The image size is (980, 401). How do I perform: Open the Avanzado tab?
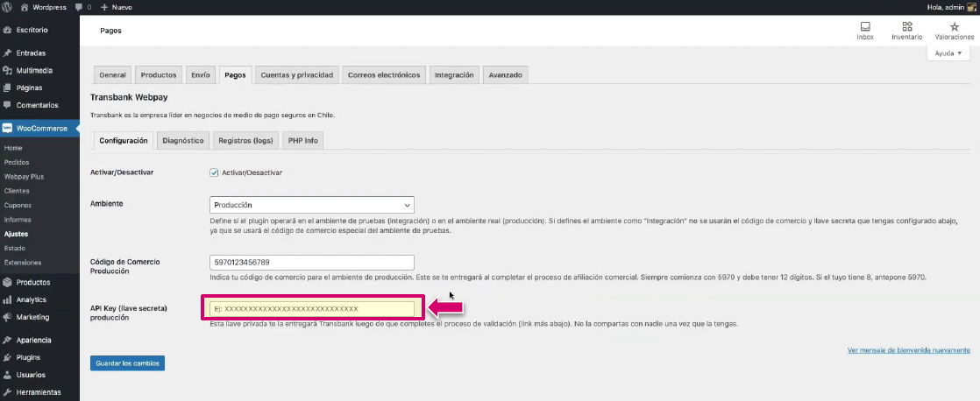[x=505, y=75]
